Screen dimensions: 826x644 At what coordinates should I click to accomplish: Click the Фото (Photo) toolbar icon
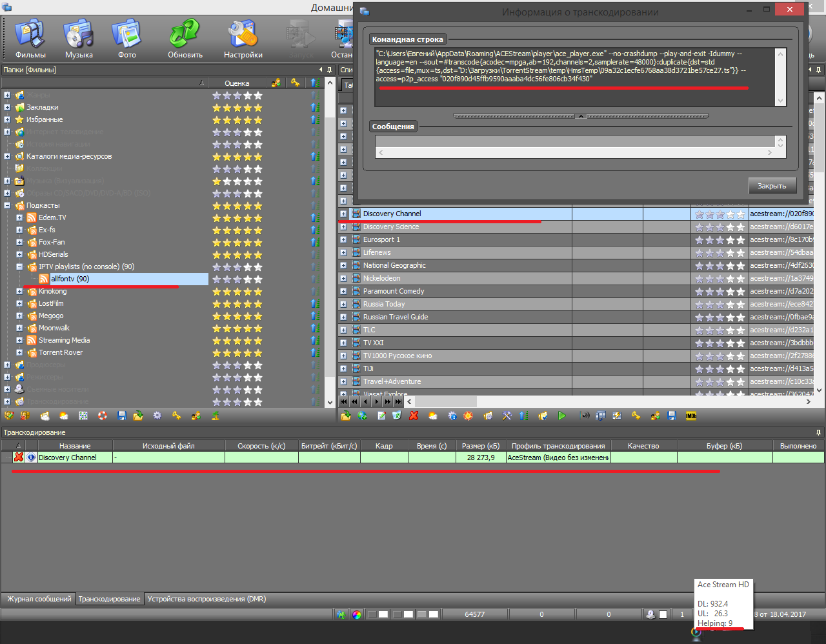coord(126,39)
